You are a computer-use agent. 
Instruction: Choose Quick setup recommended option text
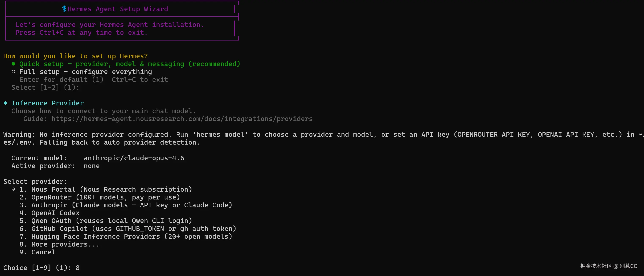(129, 64)
